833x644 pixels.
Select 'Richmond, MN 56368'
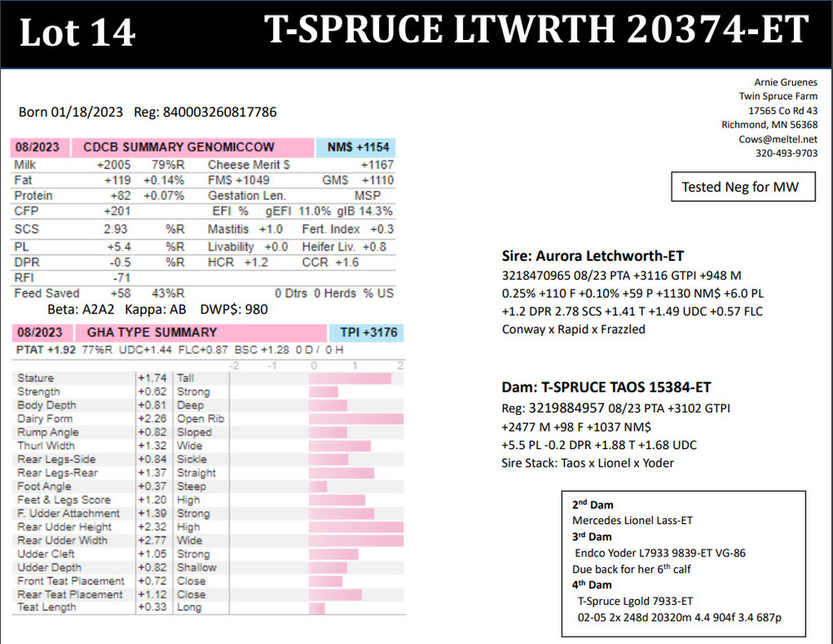click(769, 125)
